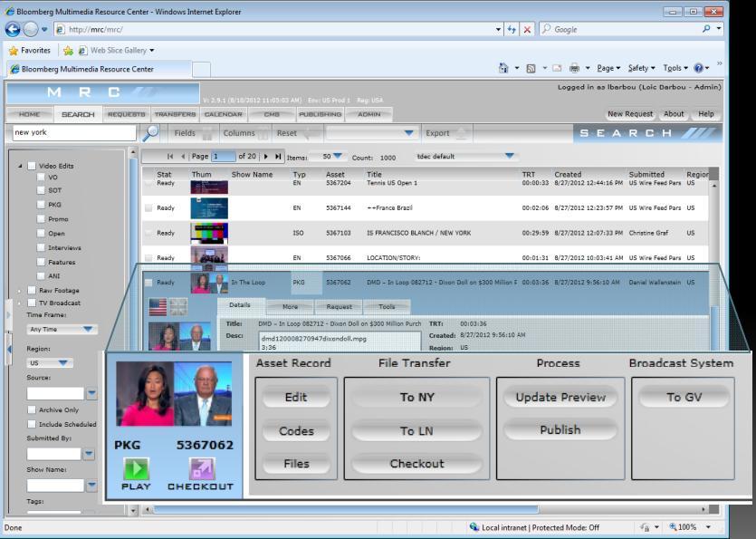756x539 pixels.
Task: Go to first results page icon
Action: click(170, 157)
